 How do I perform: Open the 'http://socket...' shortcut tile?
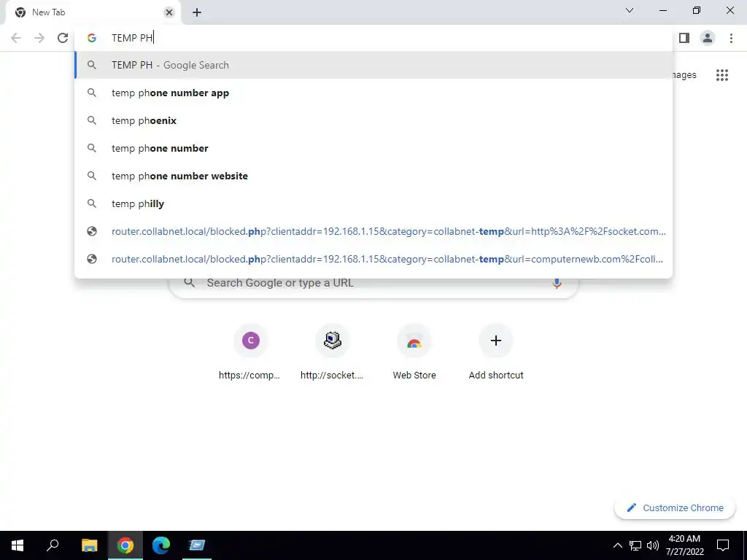tap(332, 352)
